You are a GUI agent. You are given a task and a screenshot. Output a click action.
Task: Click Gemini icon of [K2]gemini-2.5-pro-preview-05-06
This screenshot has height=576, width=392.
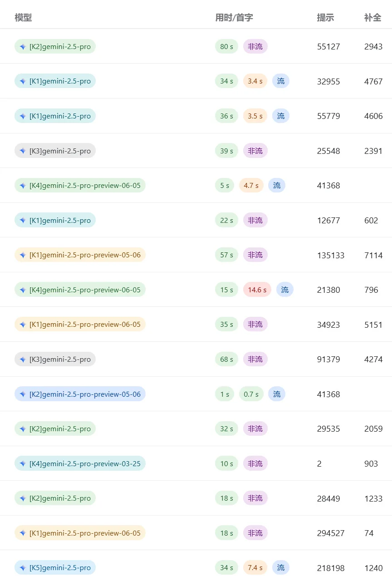point(23,394)
